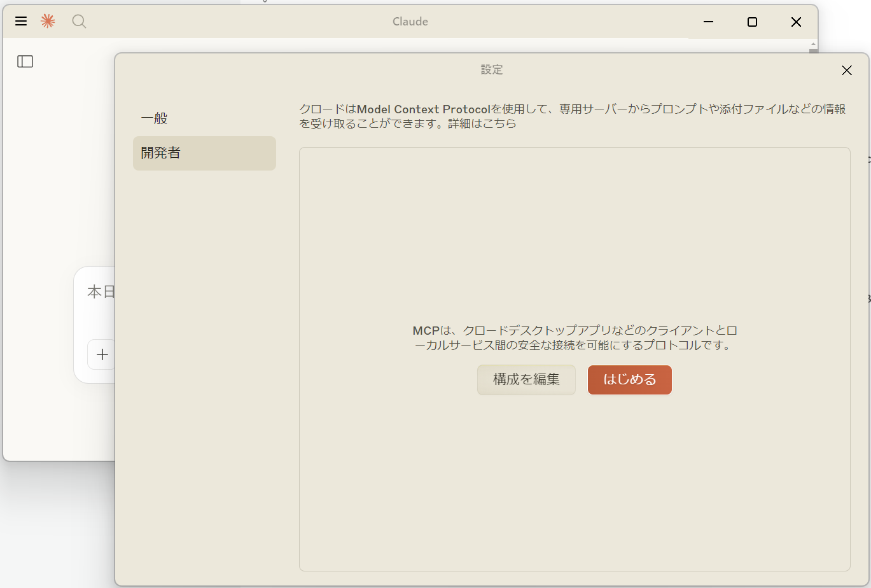This screenshot has height=588, width=871.
Task: Click the chat input field in Claude window
Action: point(101,293)
